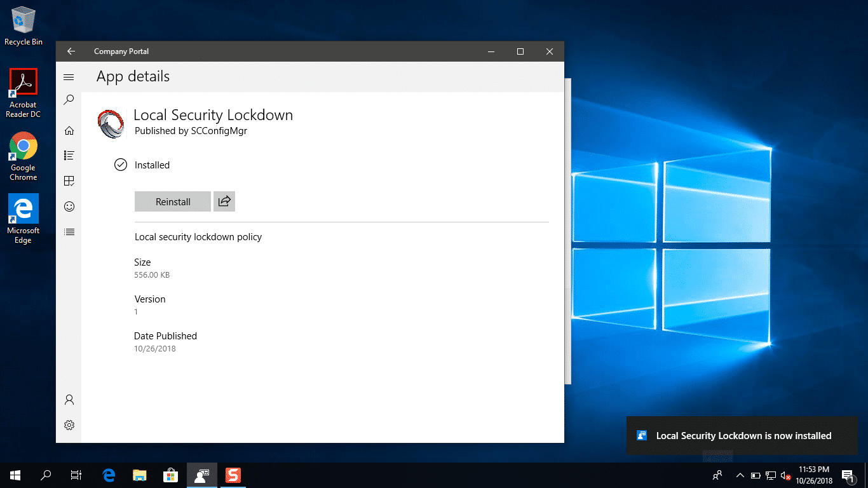Go to Home in sidebar
This screenshot has width=868, height=488.
point(69,130)
